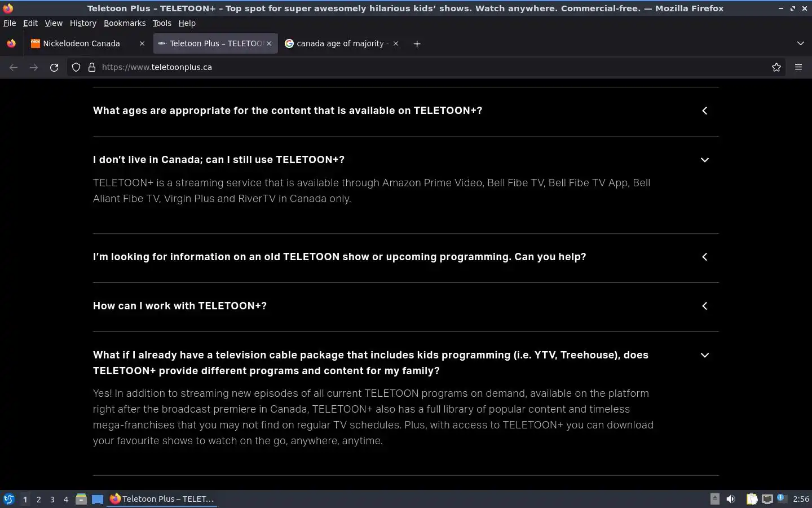This screenshot has height=508, width=812.
Task: Open the tracking protection shield icon
Action: click(76, 67)
